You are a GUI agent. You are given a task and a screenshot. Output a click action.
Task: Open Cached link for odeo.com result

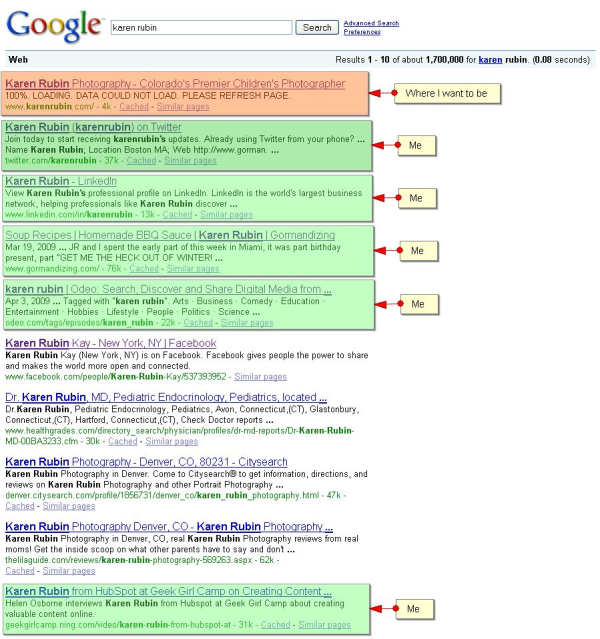198,322
